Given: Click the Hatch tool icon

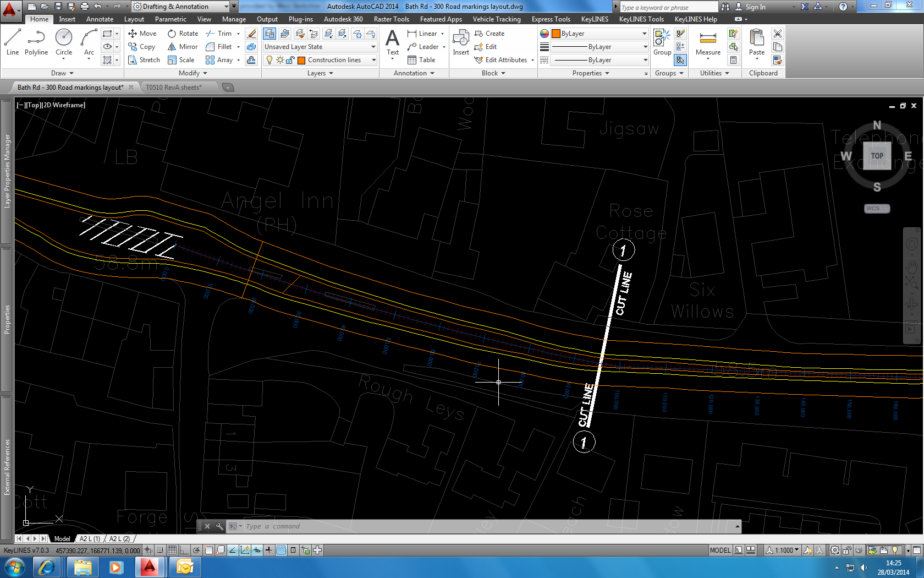Looking at the screenshot, I should (x=107, y=60).
